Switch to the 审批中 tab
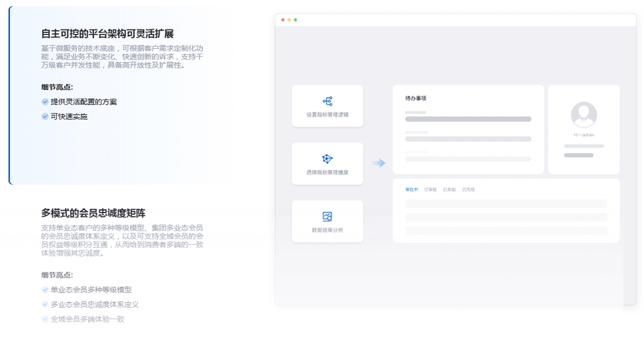644x341 pixels. (x=411, y=190)
